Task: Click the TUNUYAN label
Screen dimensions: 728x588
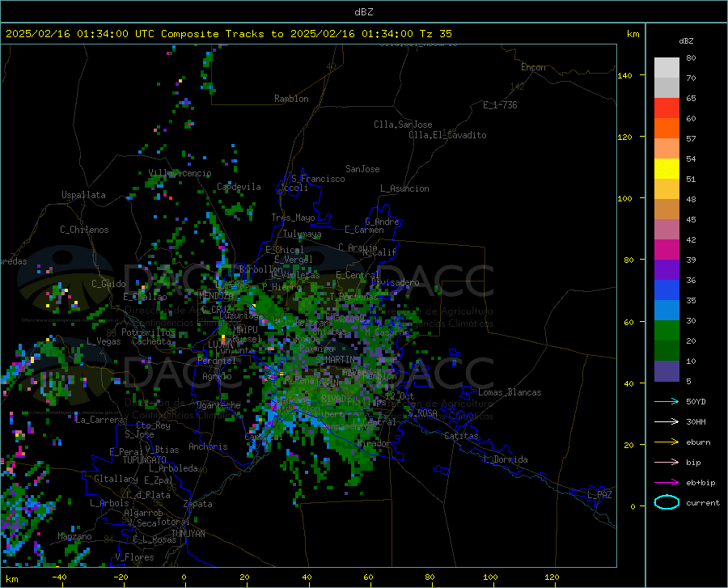Action: 188,534
